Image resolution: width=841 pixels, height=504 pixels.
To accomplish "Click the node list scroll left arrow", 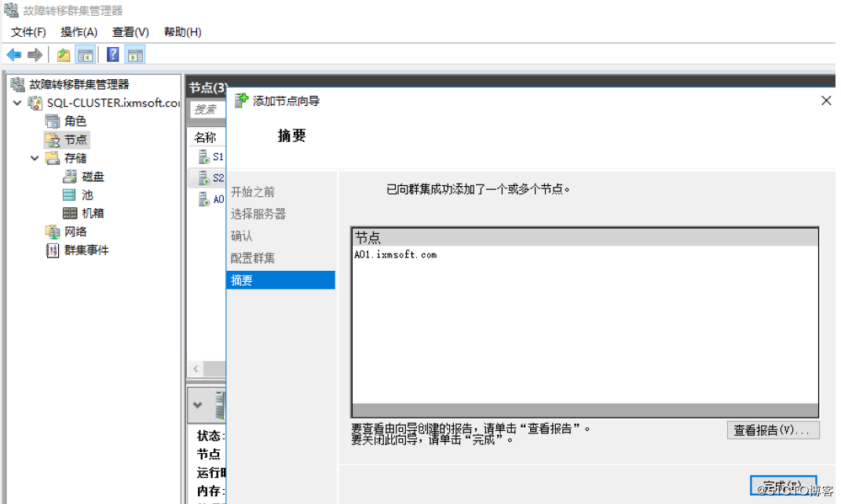I will click(196, 369).
